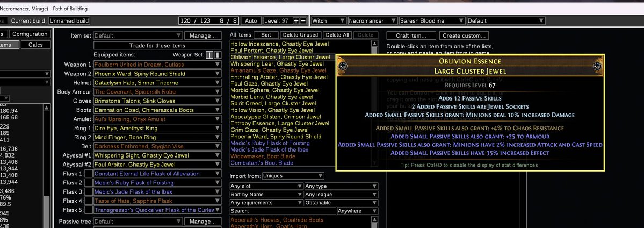The width and height of the screenshot is (644, 228).
Task: Click Craft item button
Action: tap(410, 36)
